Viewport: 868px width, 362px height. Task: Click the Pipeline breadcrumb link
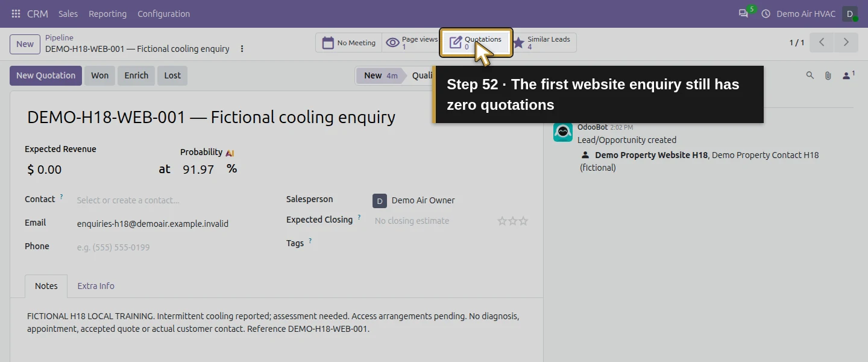[x=59, y=38]
